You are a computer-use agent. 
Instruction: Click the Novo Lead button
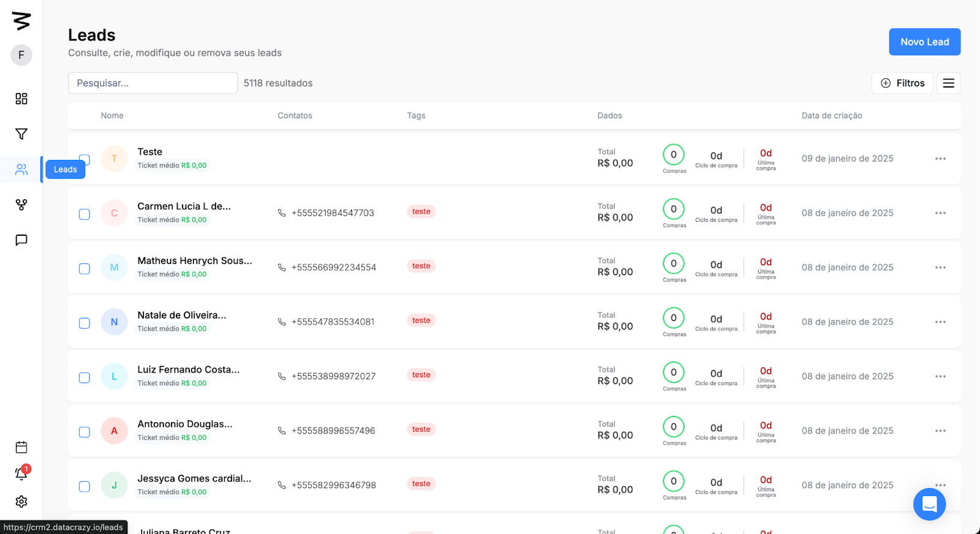[x=924, y=42]
